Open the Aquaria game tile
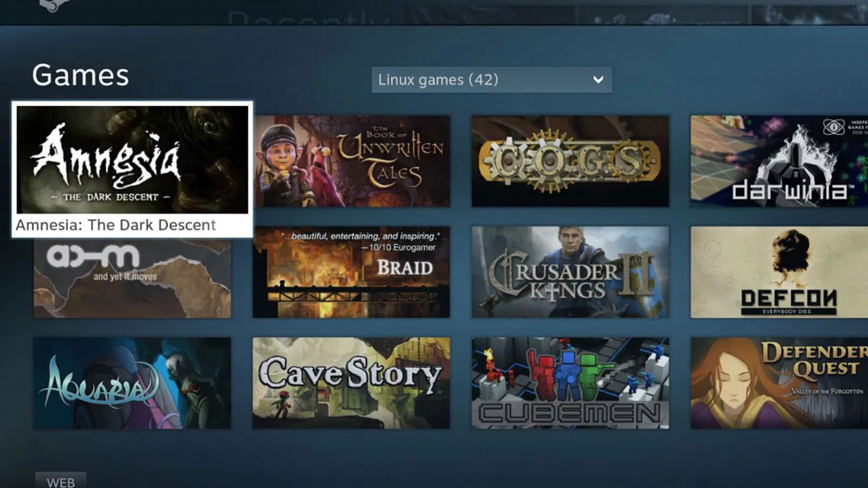868x488 pixels. tap(132, 383)
